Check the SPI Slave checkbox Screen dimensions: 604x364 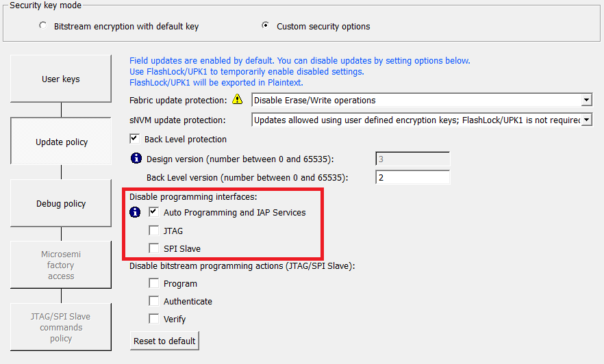(x=154, y=248)
